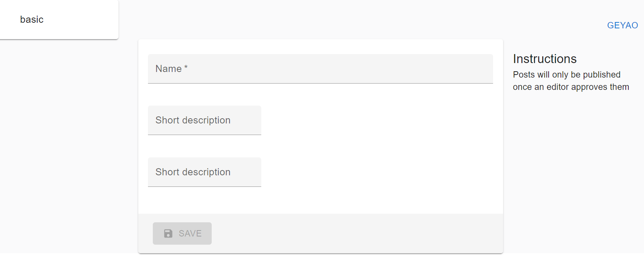Click the disk icon inside SAVE button

pos(168,233)
